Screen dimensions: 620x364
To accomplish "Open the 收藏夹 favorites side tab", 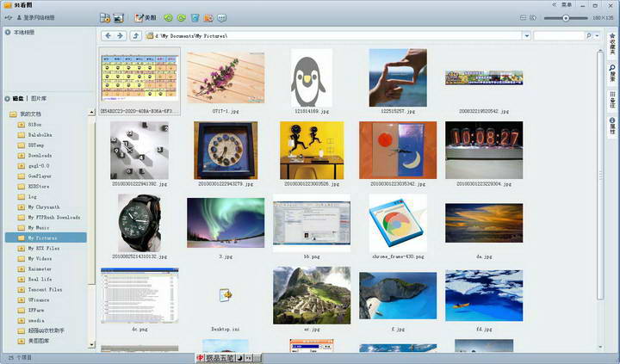I will [x=612, y=44].
